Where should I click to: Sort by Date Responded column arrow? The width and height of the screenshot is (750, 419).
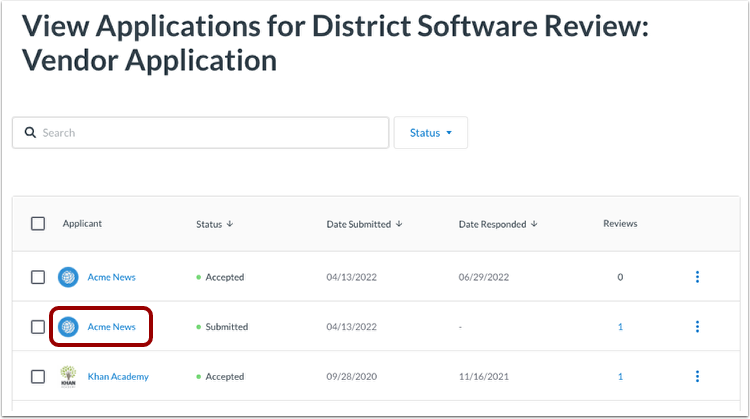534,224
